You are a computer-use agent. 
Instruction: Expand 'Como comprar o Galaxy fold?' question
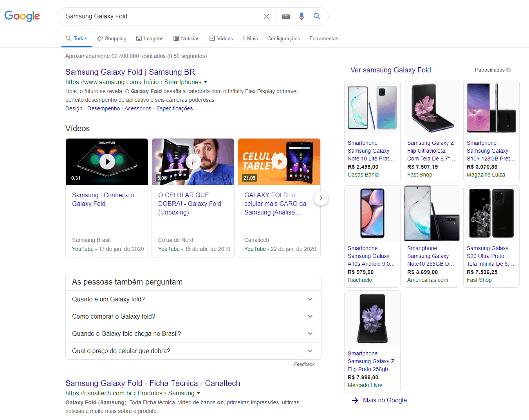pos(193,316)
